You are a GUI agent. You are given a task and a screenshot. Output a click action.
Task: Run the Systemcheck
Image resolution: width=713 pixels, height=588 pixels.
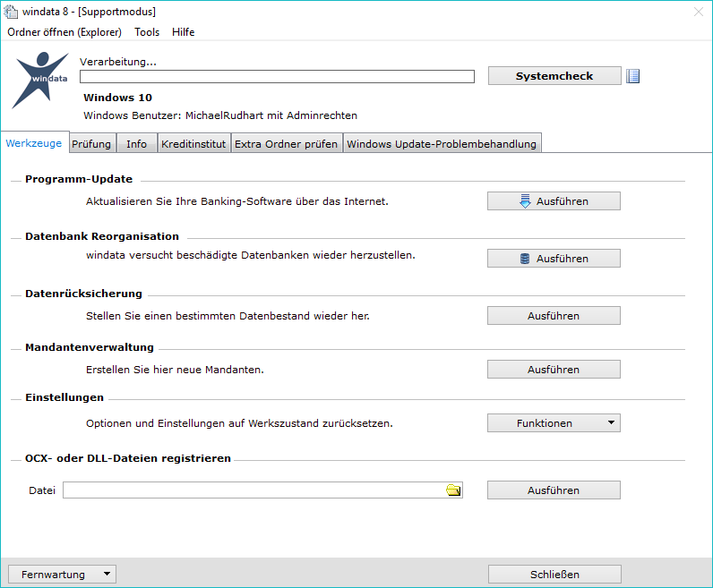pyautogui.click(x=554, y=76)
